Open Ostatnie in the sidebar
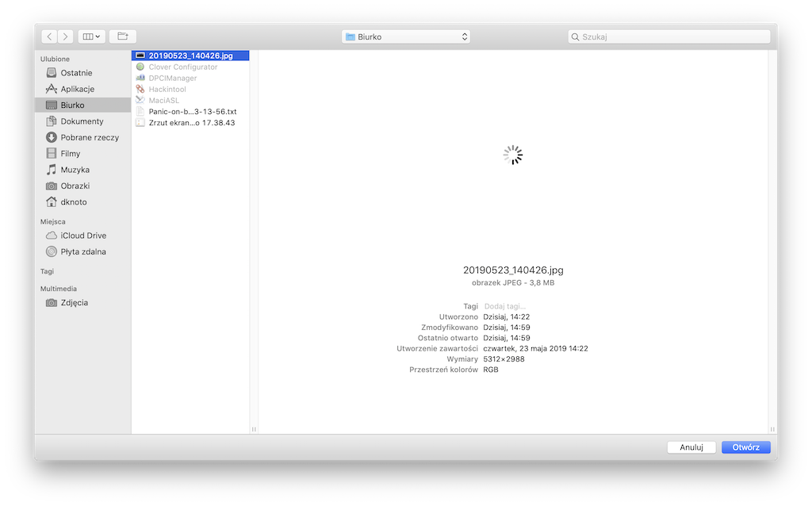This screenshot has height=506, width=812. point(82,73)
